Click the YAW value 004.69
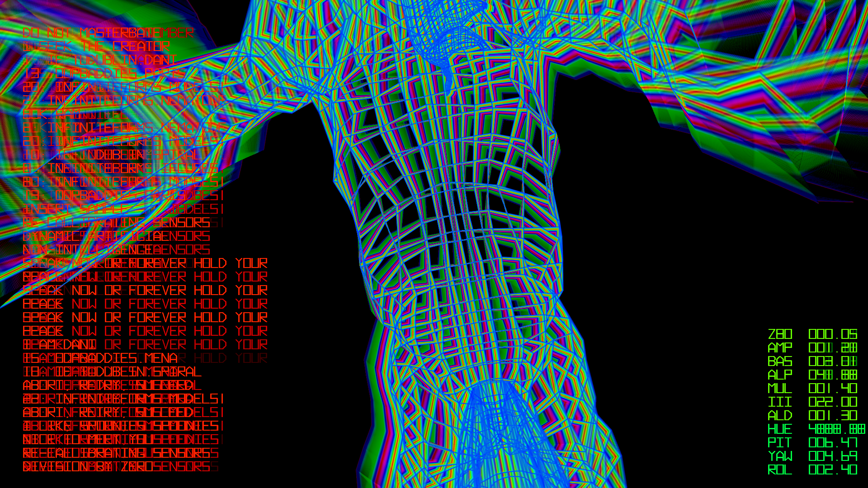868x488 pixels. pyautogui.click(x=833, y=456)
